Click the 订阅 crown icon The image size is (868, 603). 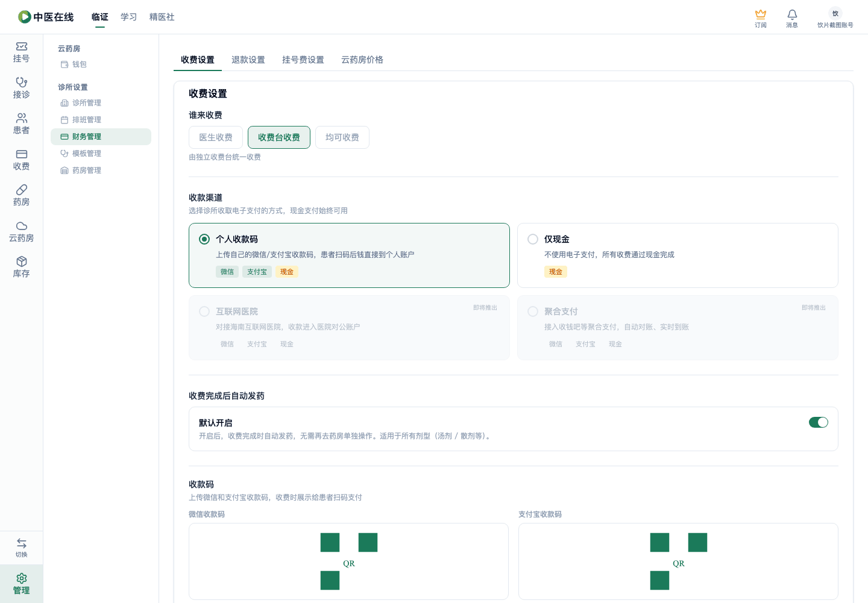point(761,14)
